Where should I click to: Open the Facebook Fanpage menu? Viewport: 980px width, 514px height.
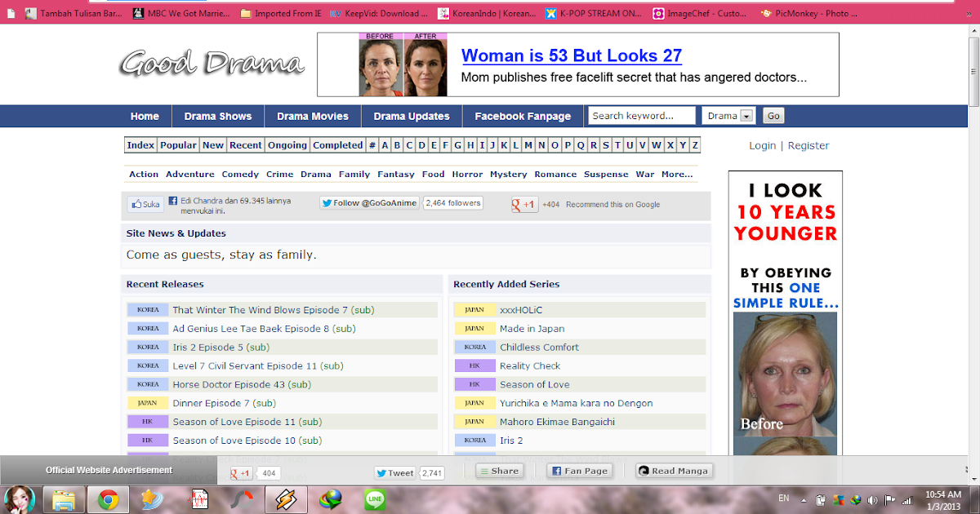coord(523,116)
